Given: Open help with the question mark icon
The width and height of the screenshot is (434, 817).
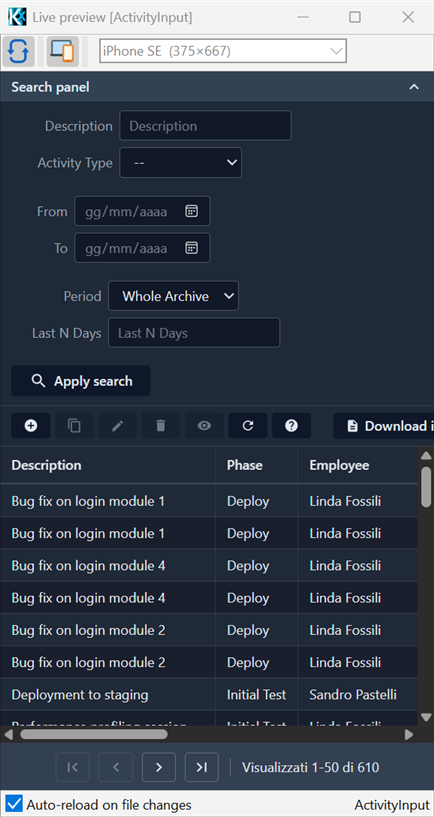Looking at the screenshot, I should pos(291,426).
